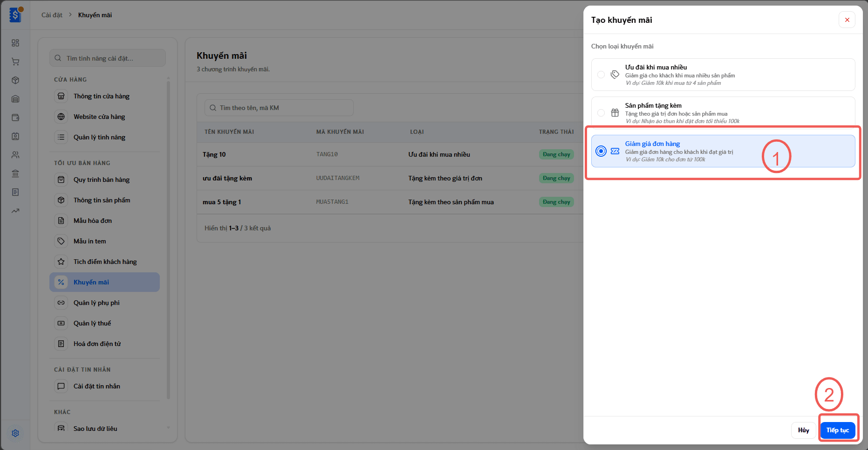Open Quy trình bán hàng settings

tap(104, 180)
